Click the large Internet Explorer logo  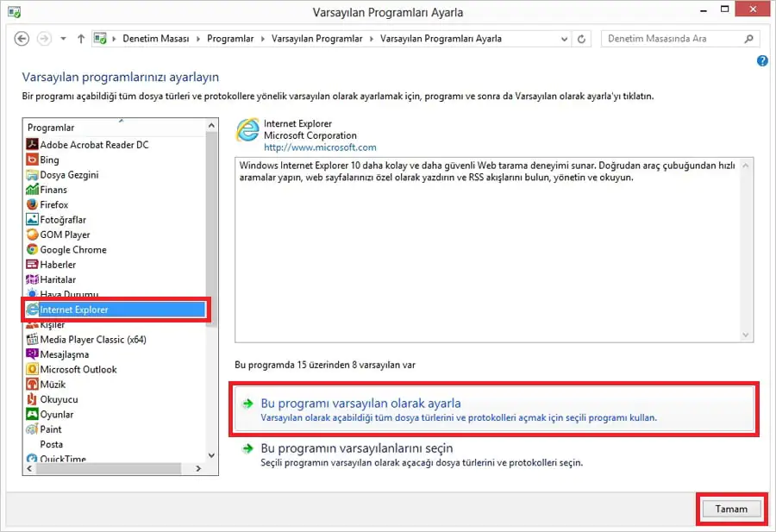click(247, 130)
